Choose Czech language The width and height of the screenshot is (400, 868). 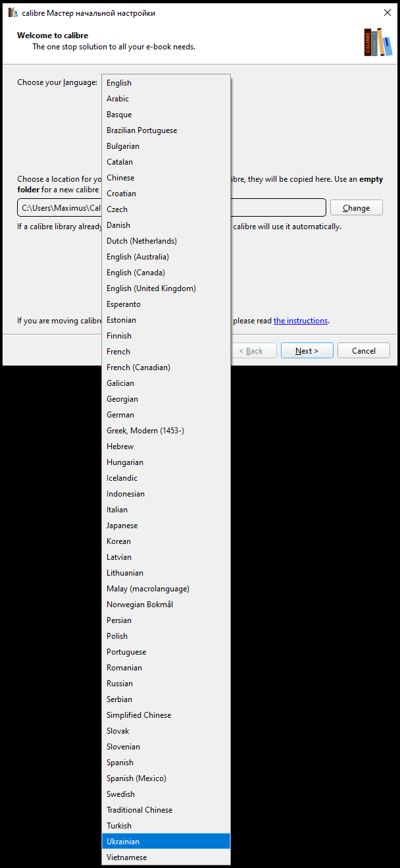tap(166, 209)
